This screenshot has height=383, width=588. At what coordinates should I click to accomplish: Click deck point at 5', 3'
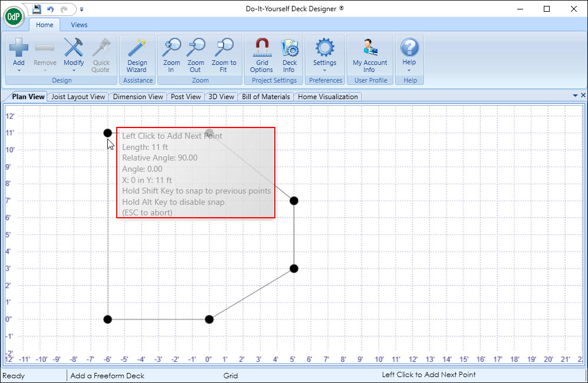[294, 269]
